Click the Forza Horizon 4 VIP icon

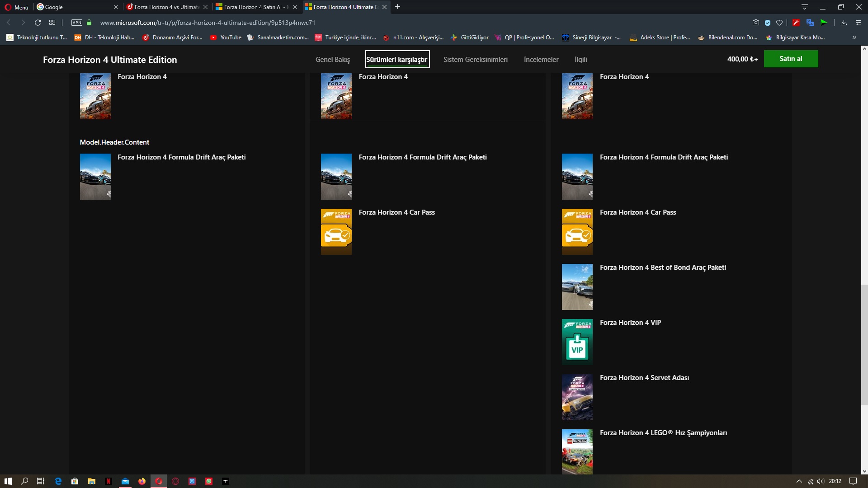pos(577,342)
